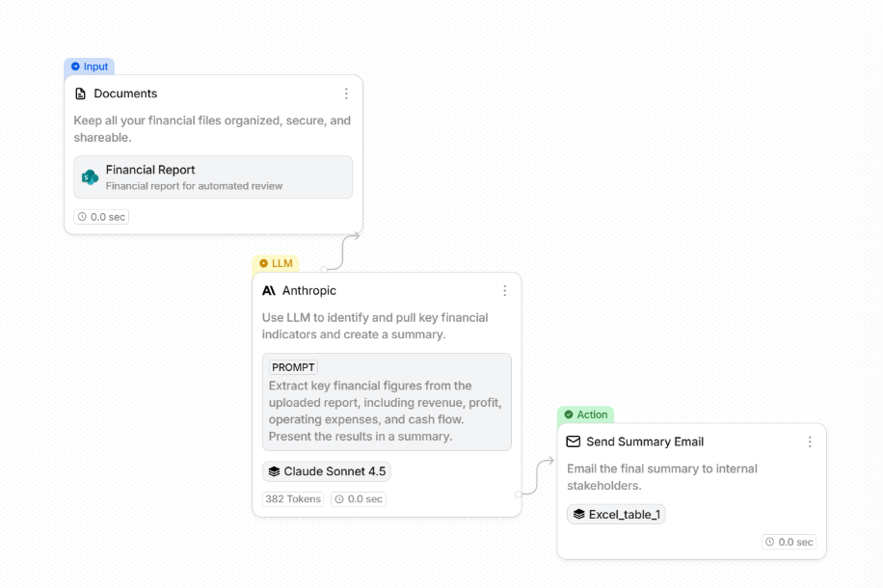Open the Send Summary Email options menu
883x588 pixels.
[x=810, y=441]
